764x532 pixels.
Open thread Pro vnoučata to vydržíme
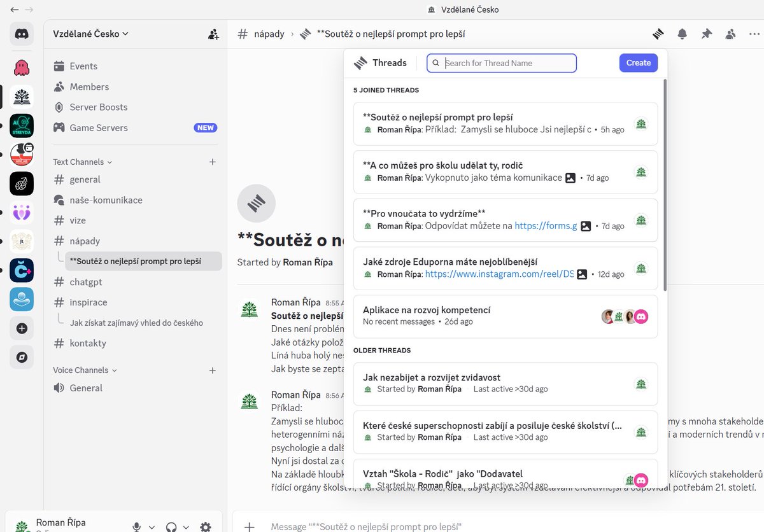tap(506, 220)
